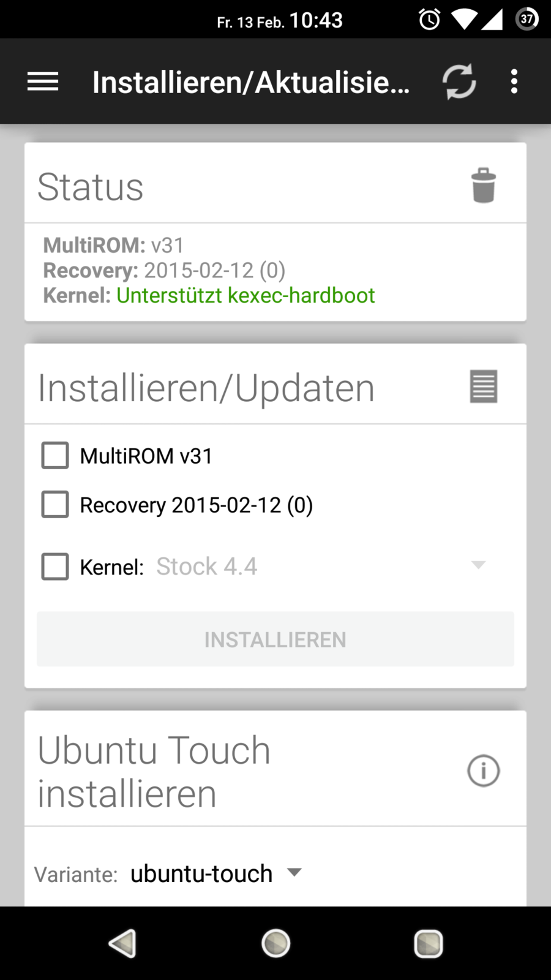The width and height of the screenshot is (551, 980).
Task: Tap the refresh icon in the toolbar
Action: pyautogui.click(x=459, y=81)
